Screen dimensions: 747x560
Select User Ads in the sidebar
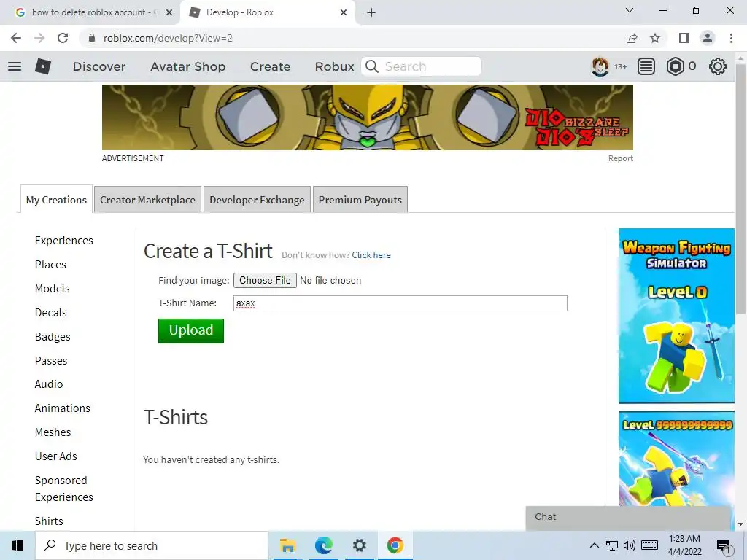(x=55, y=456)
